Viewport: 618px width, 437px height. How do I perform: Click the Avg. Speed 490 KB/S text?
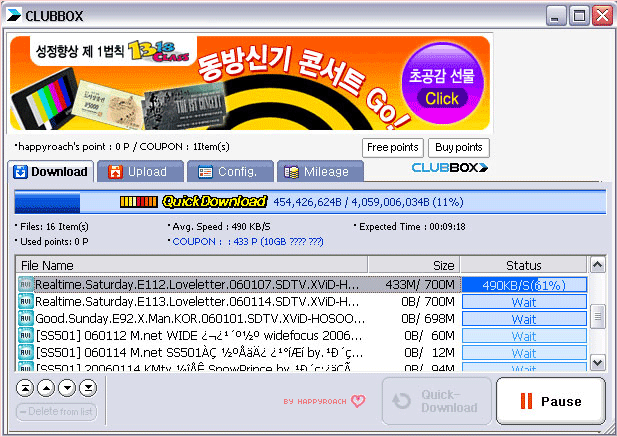[x=221, y=227]
